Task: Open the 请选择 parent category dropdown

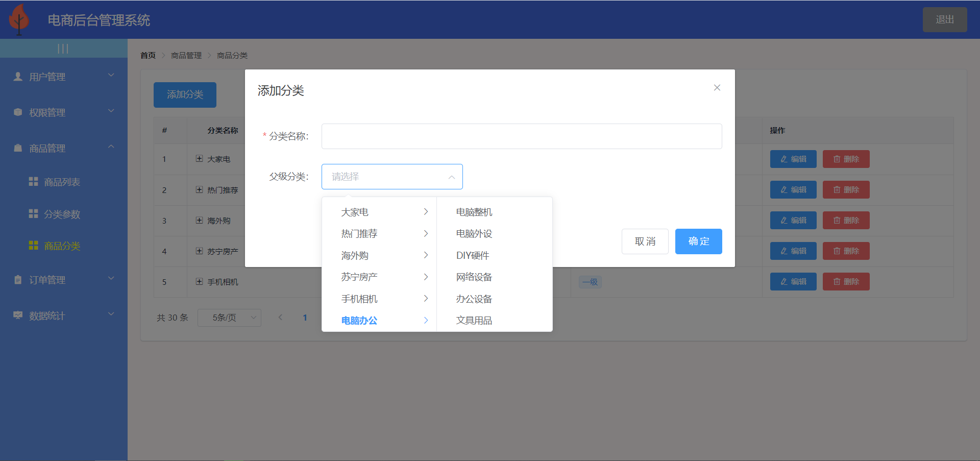Action: pyautogui.click(x=392, y=177)
